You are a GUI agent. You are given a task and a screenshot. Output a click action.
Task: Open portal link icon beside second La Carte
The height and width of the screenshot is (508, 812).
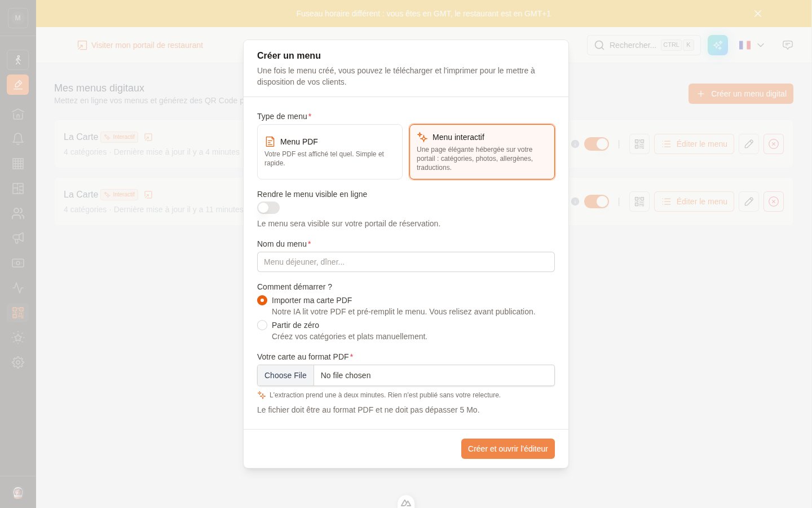(148, 195)
